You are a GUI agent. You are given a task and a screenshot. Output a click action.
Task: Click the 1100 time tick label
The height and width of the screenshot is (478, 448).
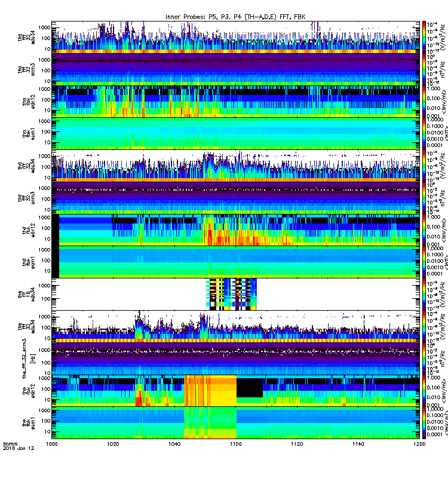[x=235, y=444]
